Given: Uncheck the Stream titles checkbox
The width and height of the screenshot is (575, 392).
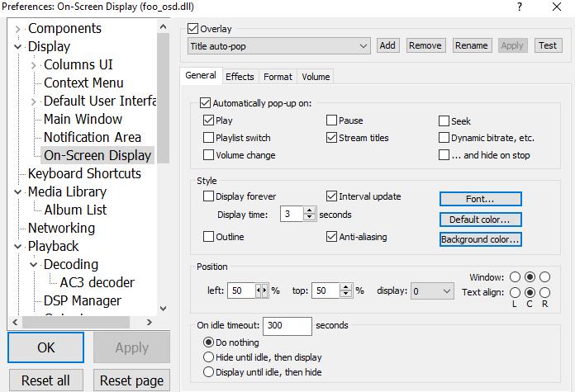Looking at the screenshot, I should click(x=331, y=138).
